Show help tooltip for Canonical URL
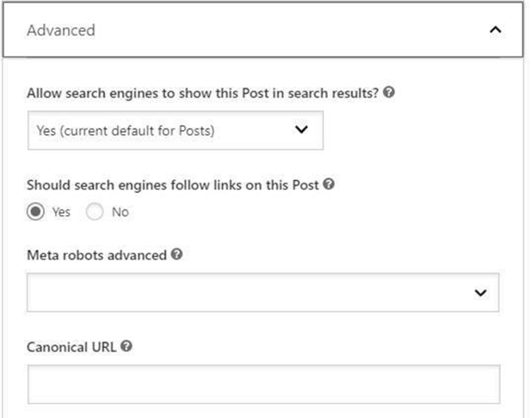 (x=127, y=346)
